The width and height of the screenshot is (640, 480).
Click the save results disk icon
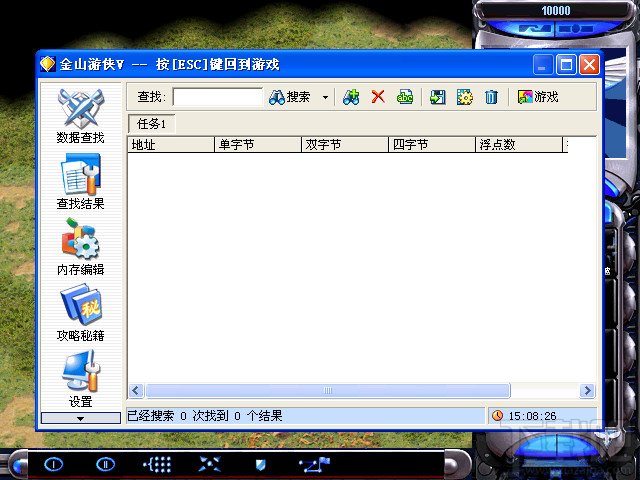click(438, 97)
